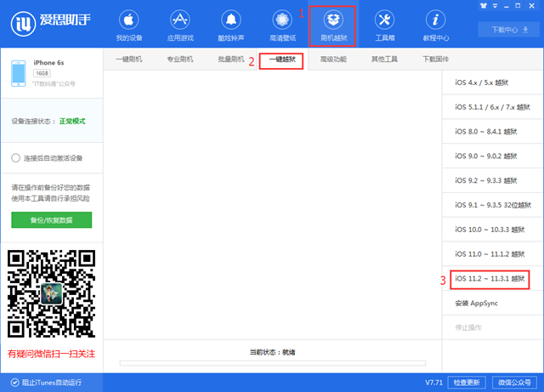Viewport: 544px width, 392px height.
Task: Click the V7.71 version label
Action: [x=434, y=383]
